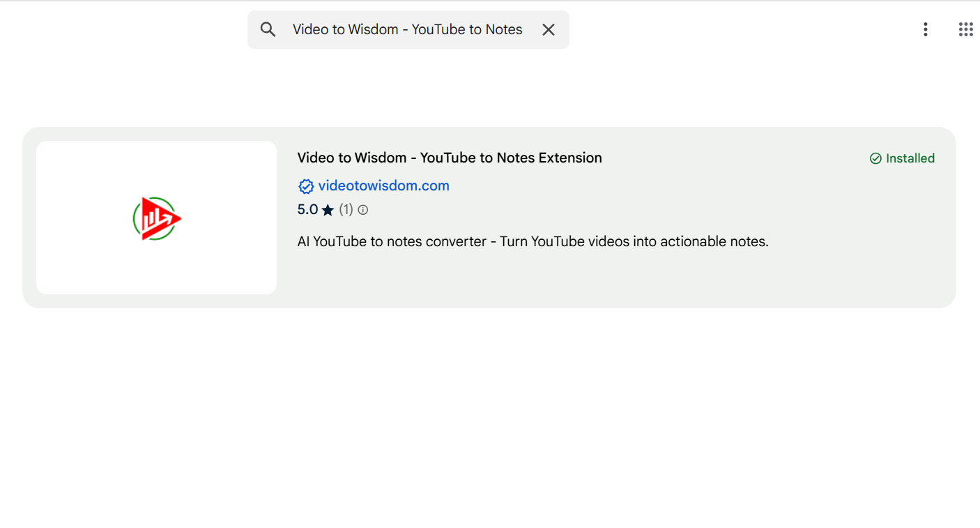Viewport: 980px width, 528px height.
Task: Open the Google apps grid
Action: pos(965,29)
